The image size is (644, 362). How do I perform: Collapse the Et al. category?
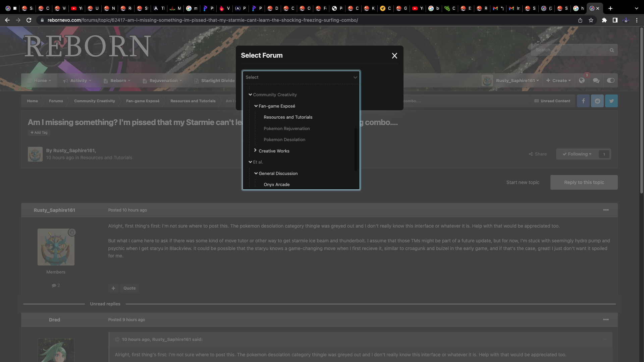(x=250, y=162)
